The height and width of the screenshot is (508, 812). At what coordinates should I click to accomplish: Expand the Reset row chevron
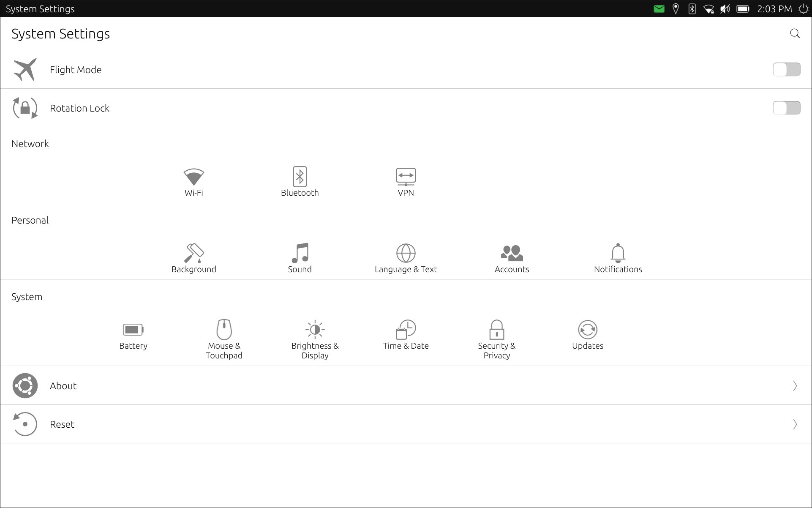coord(795,424)
